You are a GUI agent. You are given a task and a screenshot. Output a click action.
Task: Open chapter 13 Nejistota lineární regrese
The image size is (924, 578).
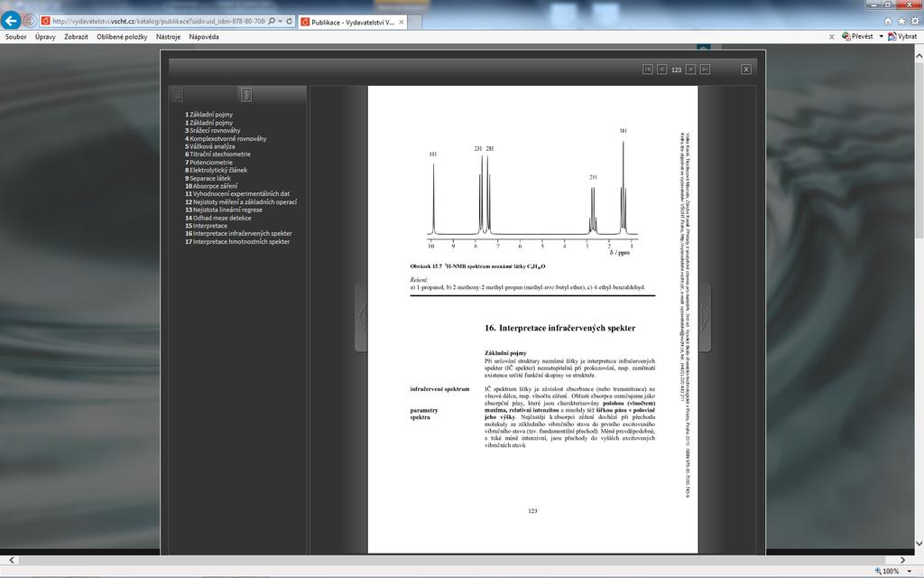pos(224,210)
